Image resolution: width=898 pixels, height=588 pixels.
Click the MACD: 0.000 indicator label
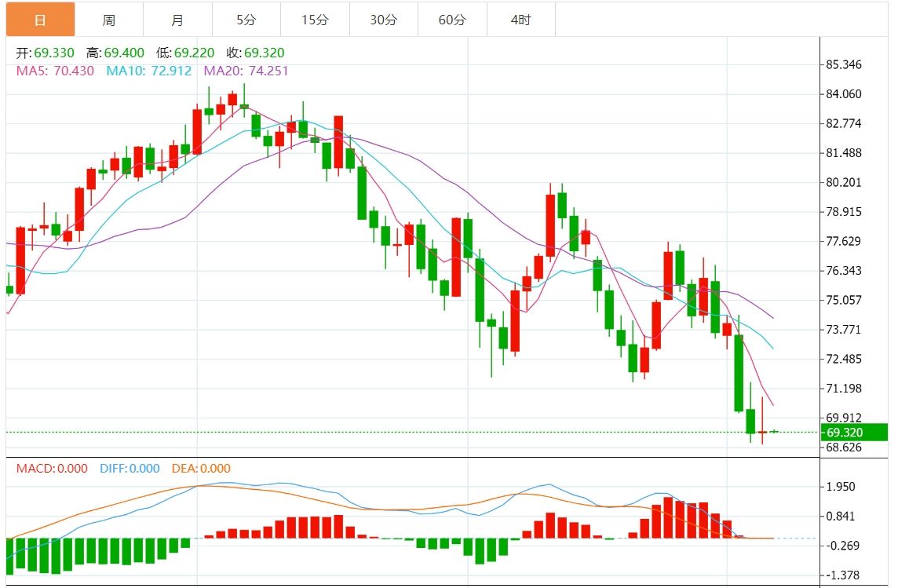pos(52,469)
